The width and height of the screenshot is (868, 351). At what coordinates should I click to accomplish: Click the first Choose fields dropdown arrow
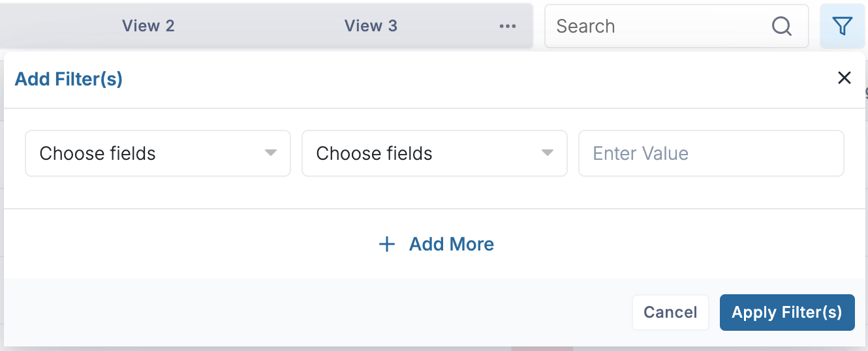(x=271, y=153)
